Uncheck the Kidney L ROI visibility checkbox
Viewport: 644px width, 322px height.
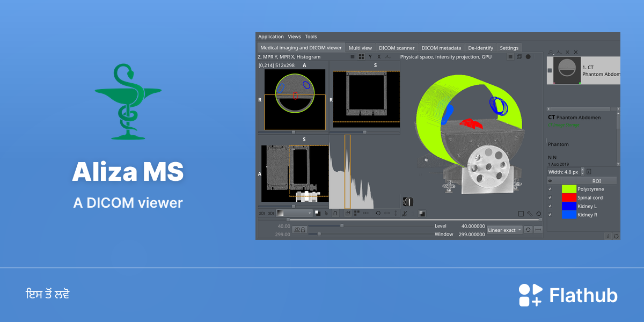550,206
